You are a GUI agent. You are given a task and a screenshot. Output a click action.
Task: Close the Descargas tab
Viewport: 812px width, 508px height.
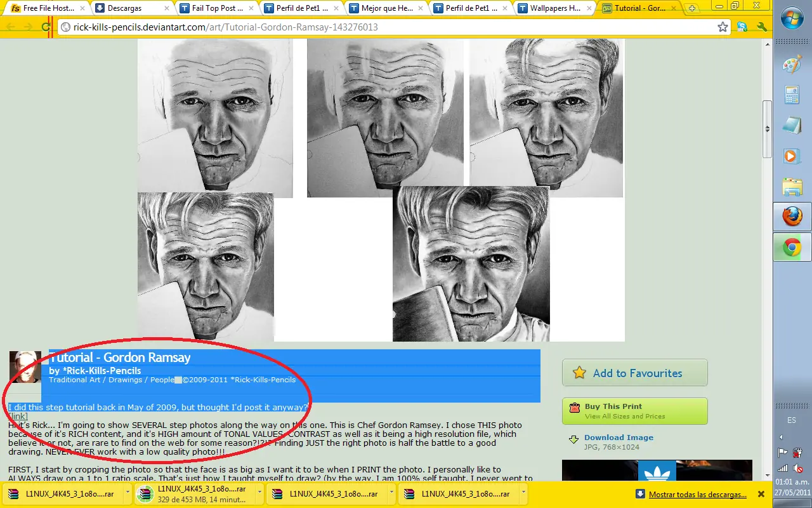coord(166,8)
